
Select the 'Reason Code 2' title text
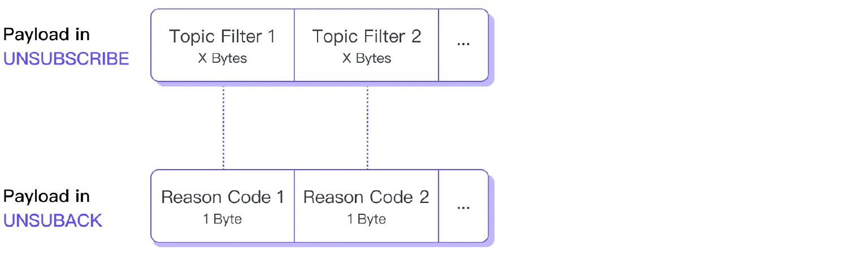[x=366, y=197]
